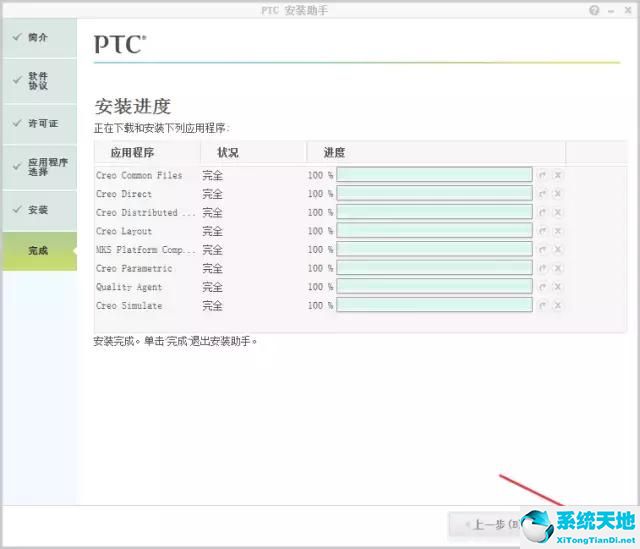Cancel icon for Creo Layout row
The height and width of the screenshot is (549, 640).
[x=558, y=231]
